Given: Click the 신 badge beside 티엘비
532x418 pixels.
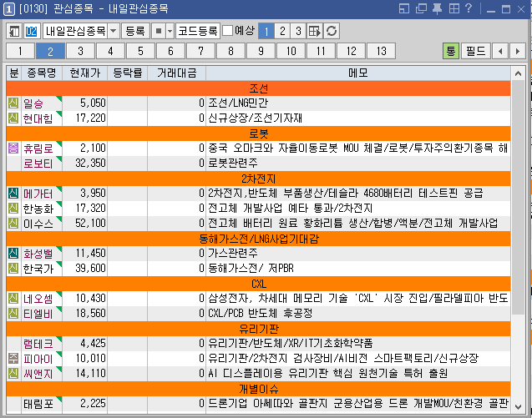Looking at the screenshot, I should [x=13, y=313].
